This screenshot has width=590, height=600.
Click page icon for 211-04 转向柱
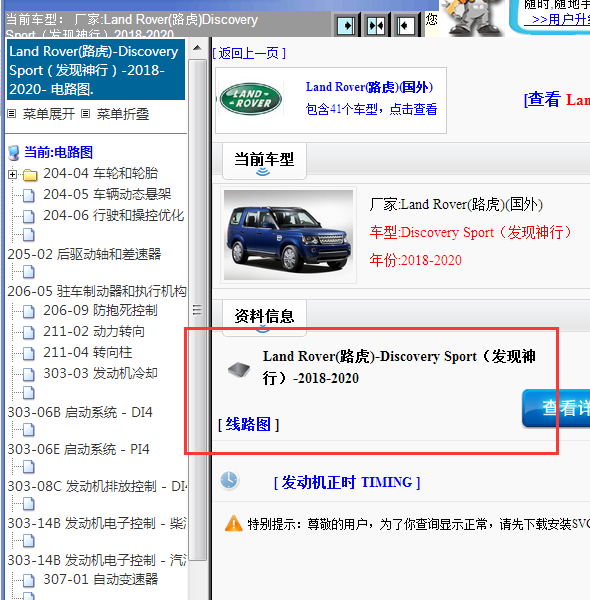click(29, 354)
